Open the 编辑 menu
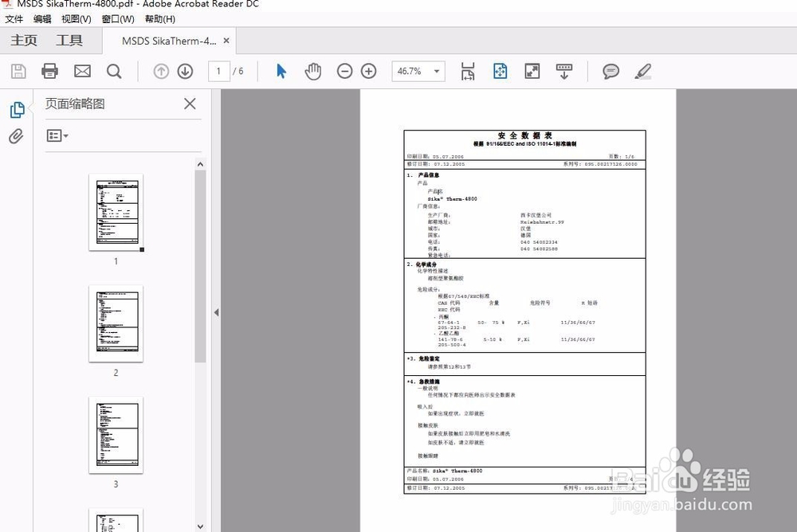Image resolution: width=797 pixels, height=532 pixels. [42, 19]
